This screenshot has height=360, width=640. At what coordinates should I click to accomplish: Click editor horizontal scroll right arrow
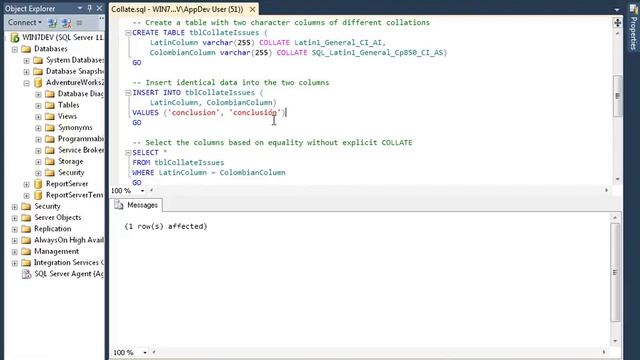point(606,190)
